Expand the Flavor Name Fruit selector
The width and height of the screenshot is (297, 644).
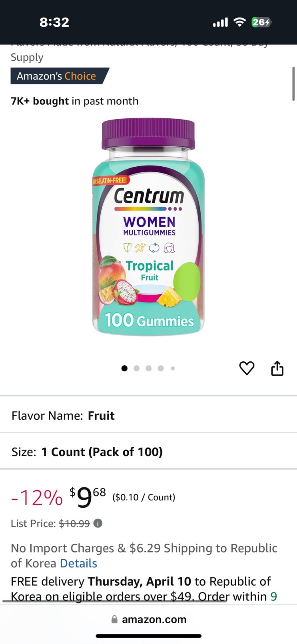[x=148, y=416]
